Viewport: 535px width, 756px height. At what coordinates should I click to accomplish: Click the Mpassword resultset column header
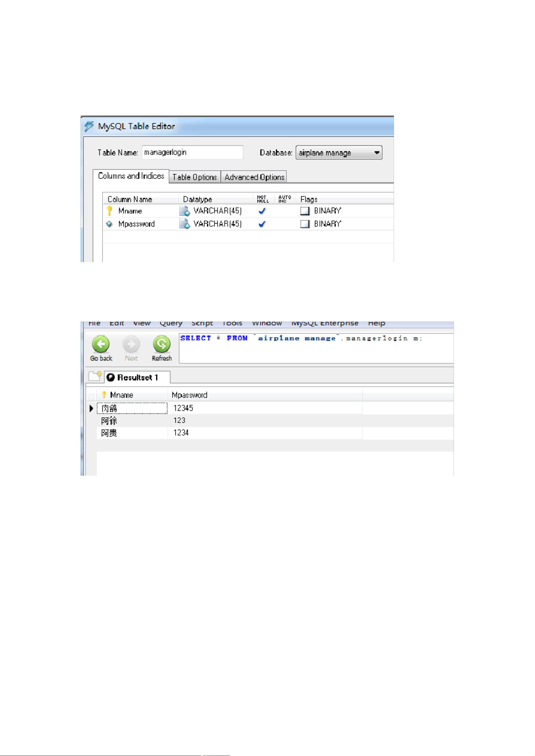265,395
